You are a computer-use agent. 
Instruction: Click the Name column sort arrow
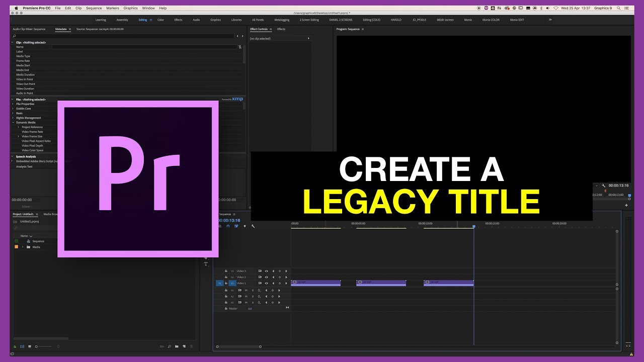click(x=31, y=236)
